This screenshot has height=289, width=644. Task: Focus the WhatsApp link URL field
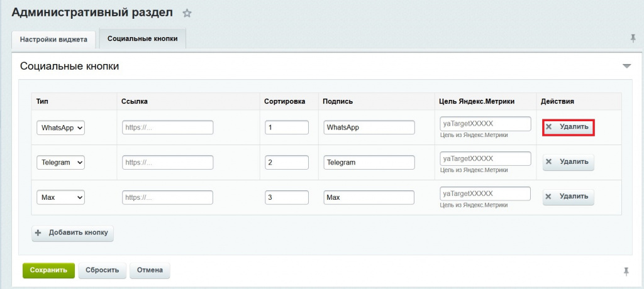[167, 128]
